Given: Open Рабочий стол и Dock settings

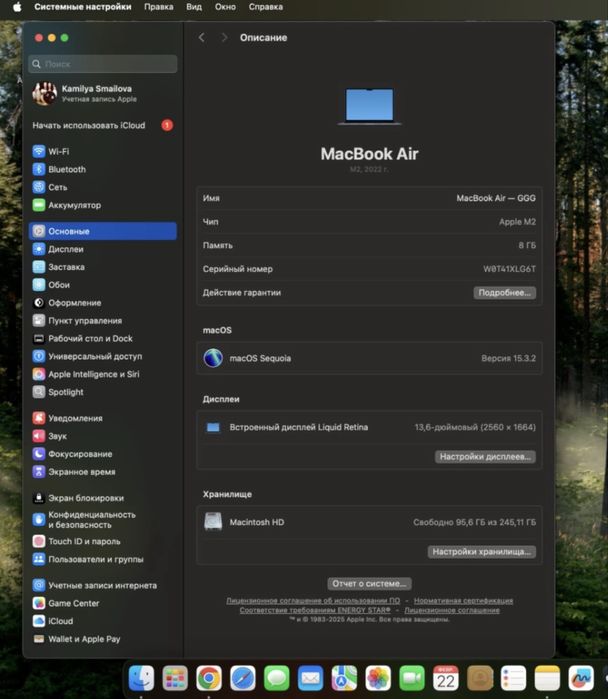Looking at the screenshot, I should click(103, 338).
